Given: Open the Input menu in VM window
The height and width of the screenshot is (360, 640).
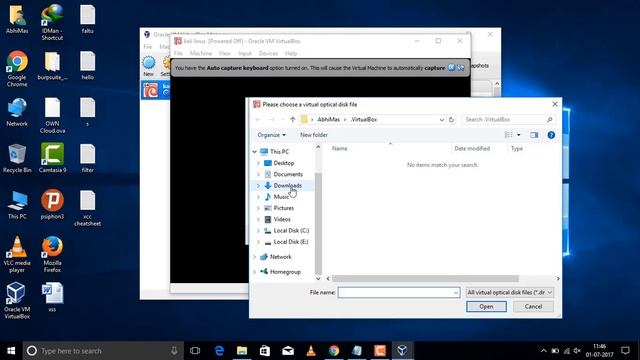Looking at the screenshot, I should (244, 53).
